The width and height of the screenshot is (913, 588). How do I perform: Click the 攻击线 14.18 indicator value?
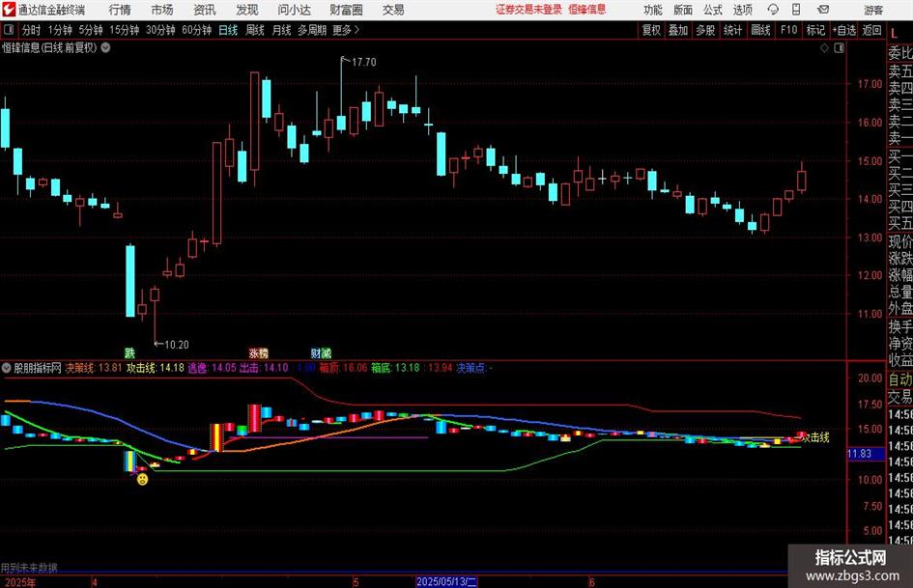click(x=156, y=368)
